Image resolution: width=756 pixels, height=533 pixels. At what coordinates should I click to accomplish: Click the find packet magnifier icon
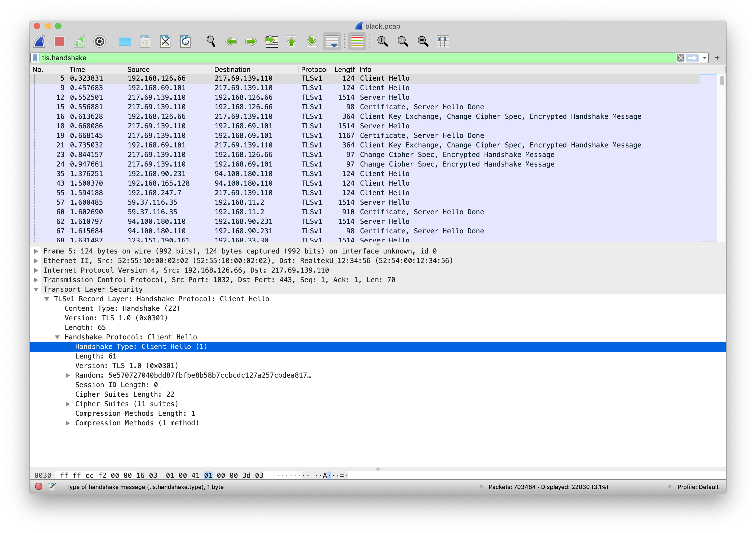coord(211,42)
